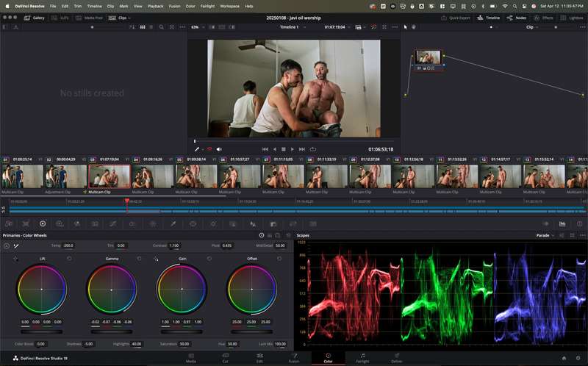588x366 pixels.
Task: Open the Color Match palette
Action: tap(26, 224)
